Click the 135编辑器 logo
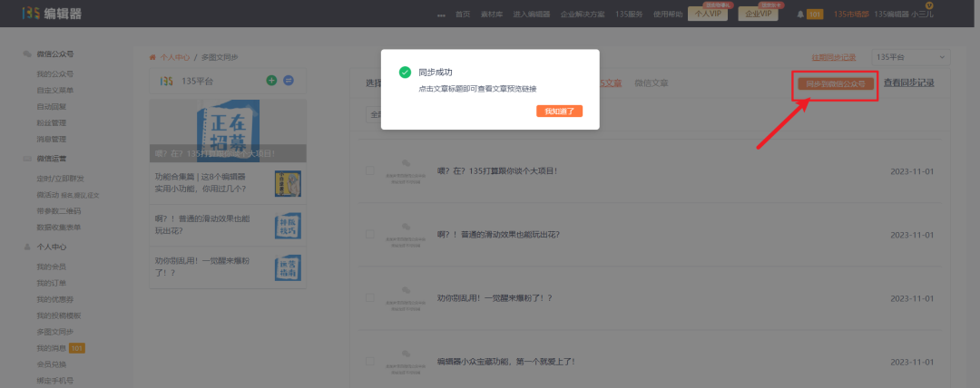The image size is (980, 388). (52, 13)
